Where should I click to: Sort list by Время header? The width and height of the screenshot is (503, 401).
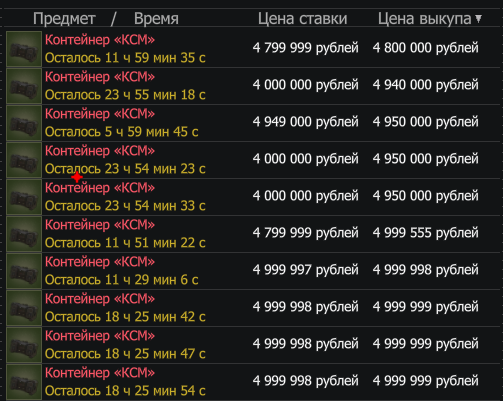point(156,19)
